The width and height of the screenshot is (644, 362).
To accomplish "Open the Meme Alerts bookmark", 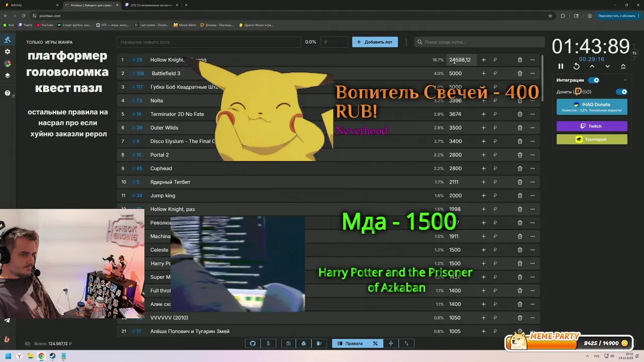I will pos(185,25).
